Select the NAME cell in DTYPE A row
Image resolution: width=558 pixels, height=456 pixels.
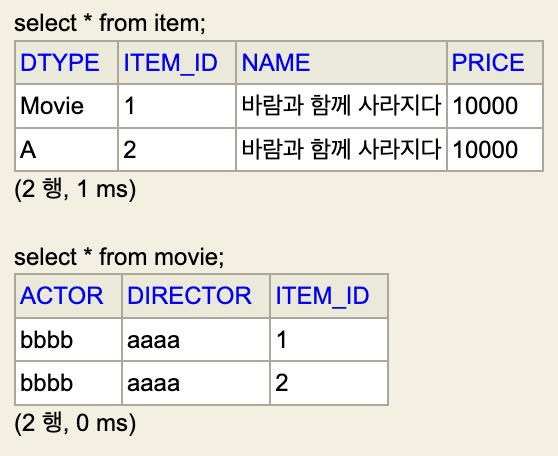[341, 150]
